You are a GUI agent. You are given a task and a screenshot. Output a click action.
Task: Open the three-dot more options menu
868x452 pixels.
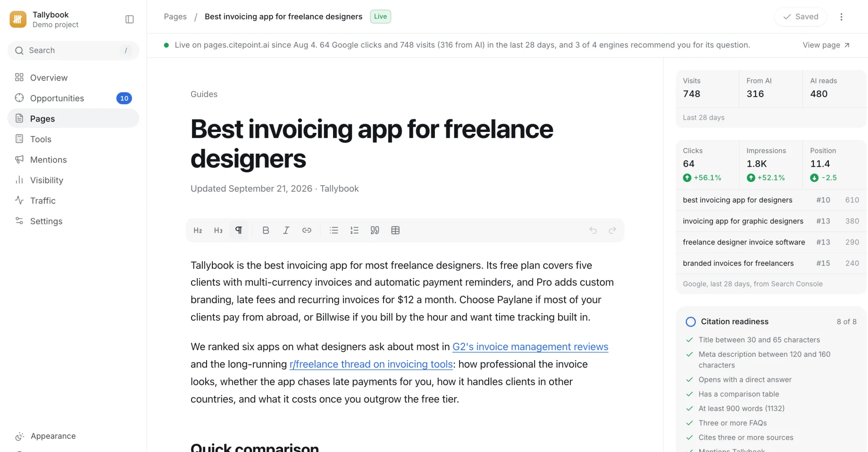[x=841, y=17]
